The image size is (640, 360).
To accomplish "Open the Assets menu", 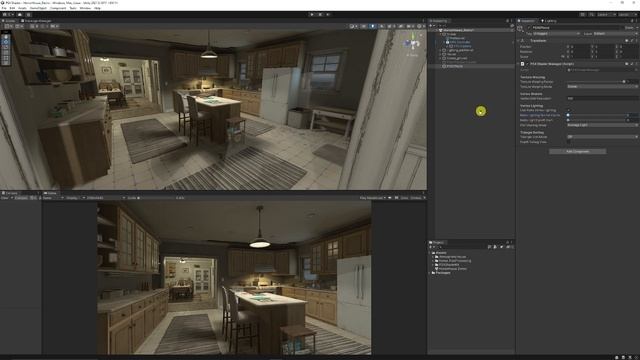I will 22,8.
